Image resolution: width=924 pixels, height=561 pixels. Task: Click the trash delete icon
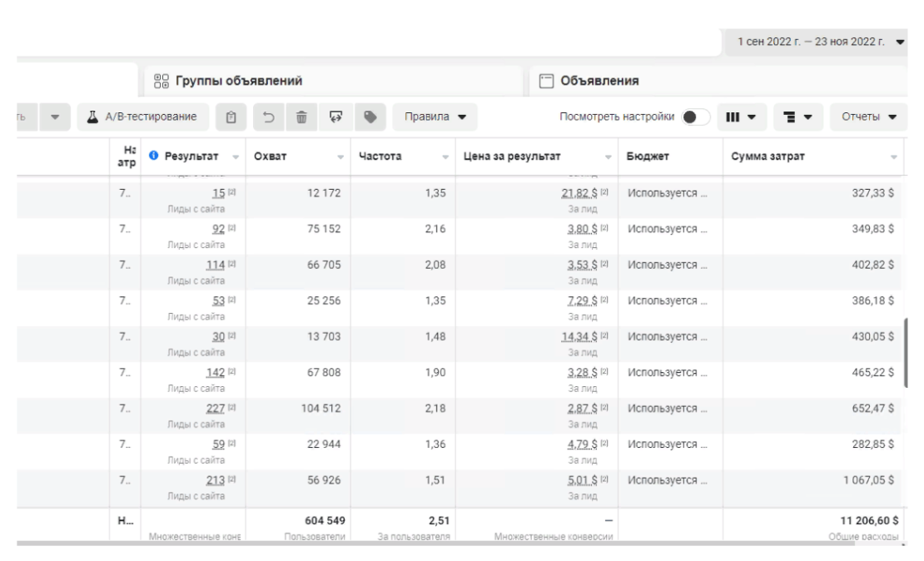pos(301,117)
